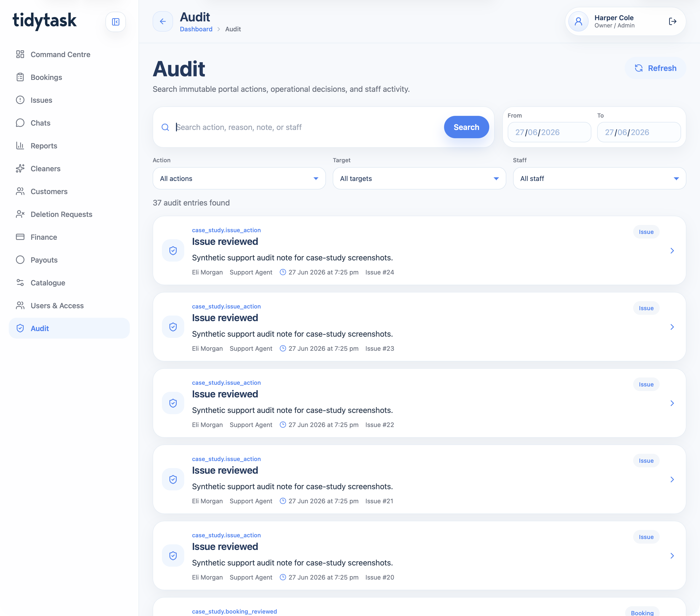Viewport: 700px width, 616px height.
Task: Click the shield icon on Issue #23 entry
Action: (173, 327)
